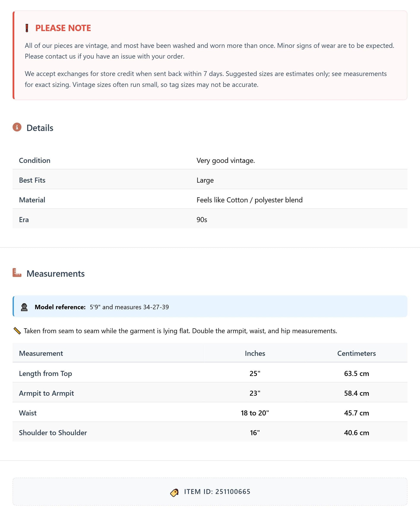This screenshot has width=420, height=516.
Task: Select the Armpit to Armpit 23" value
Action: (255, 393)
